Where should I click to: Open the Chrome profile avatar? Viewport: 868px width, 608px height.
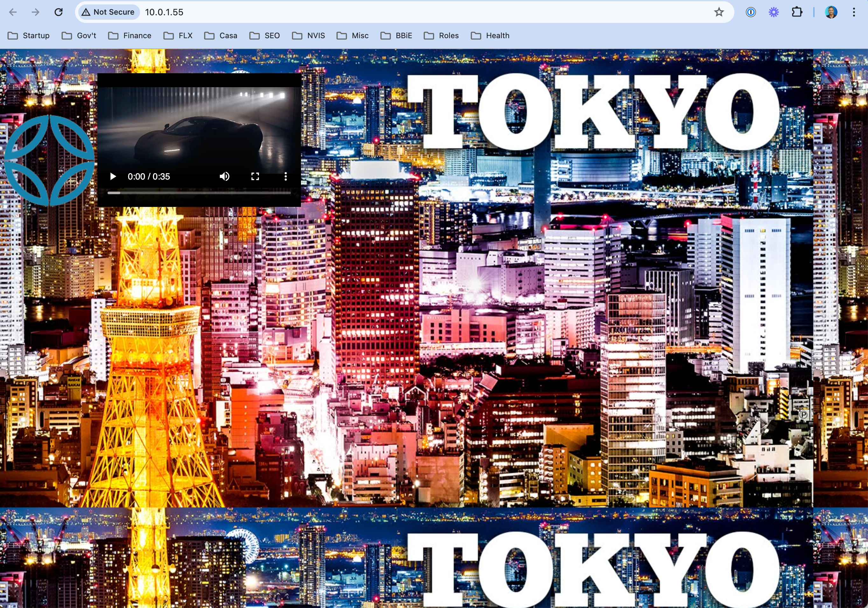pyautogui.click(x=831, y=12)
